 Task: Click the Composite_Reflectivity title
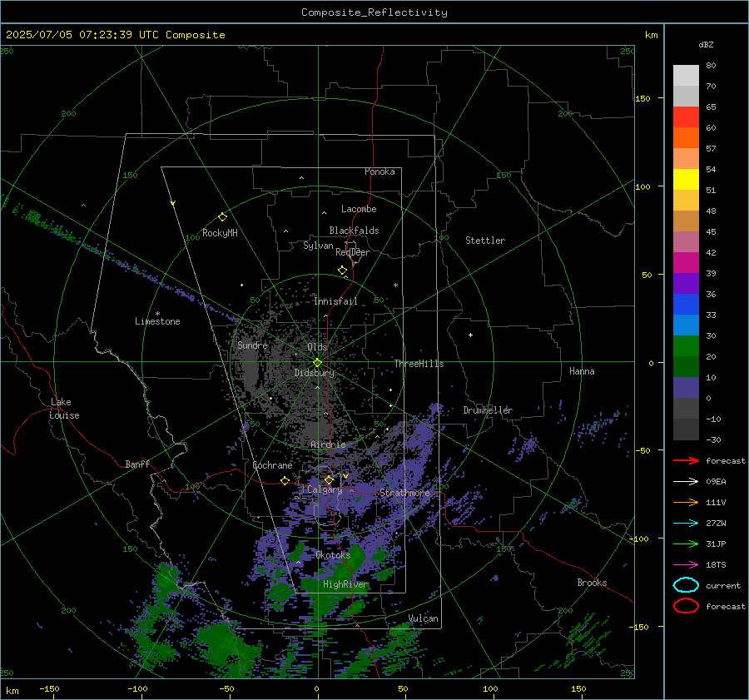374,12
